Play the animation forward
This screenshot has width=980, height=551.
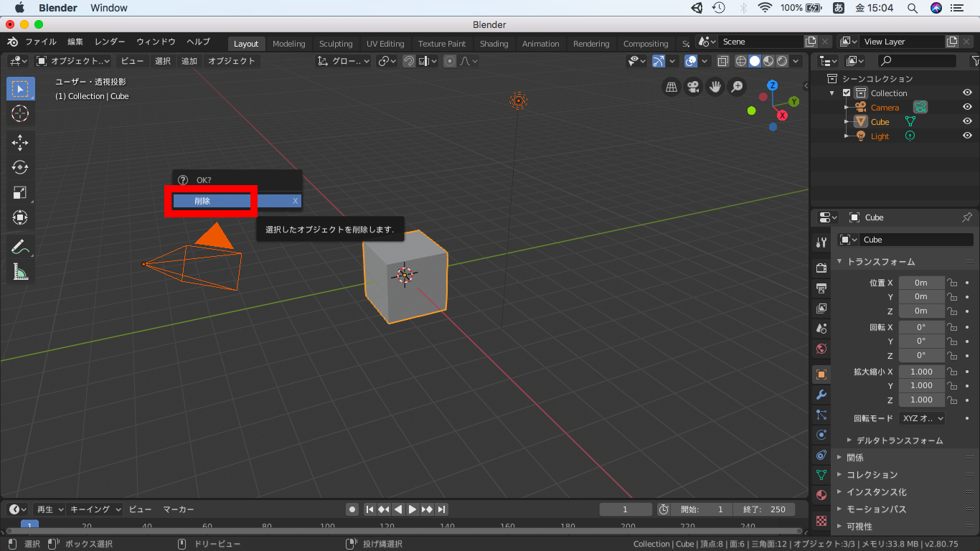(413, 509)
